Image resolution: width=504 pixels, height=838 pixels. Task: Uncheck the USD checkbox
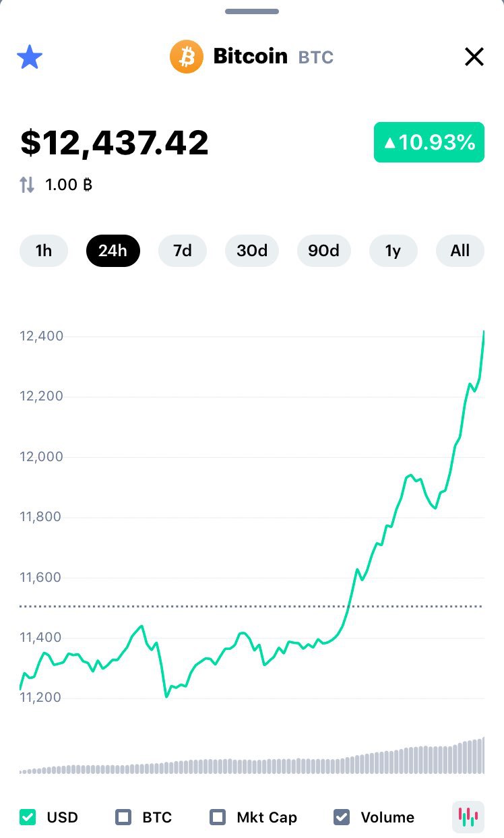point(28,817)
